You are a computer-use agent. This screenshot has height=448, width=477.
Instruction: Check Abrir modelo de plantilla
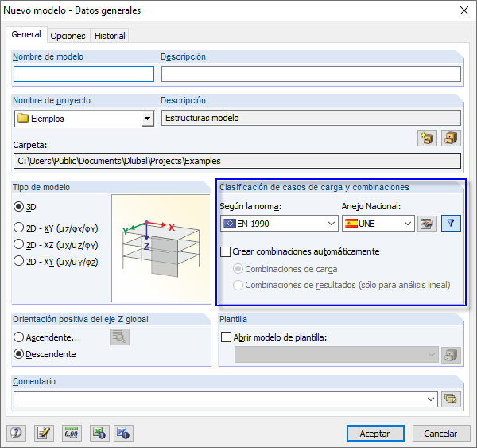click(x=273, y=337)
